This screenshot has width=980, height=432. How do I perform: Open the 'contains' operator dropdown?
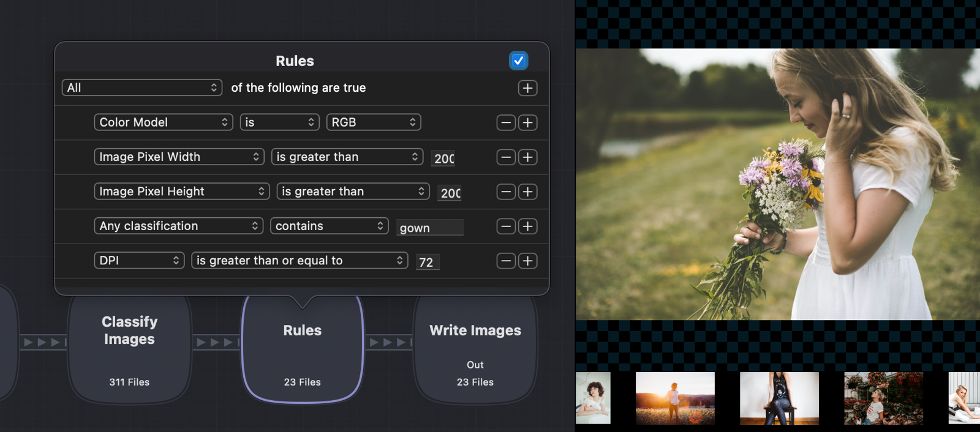point(330,226)
